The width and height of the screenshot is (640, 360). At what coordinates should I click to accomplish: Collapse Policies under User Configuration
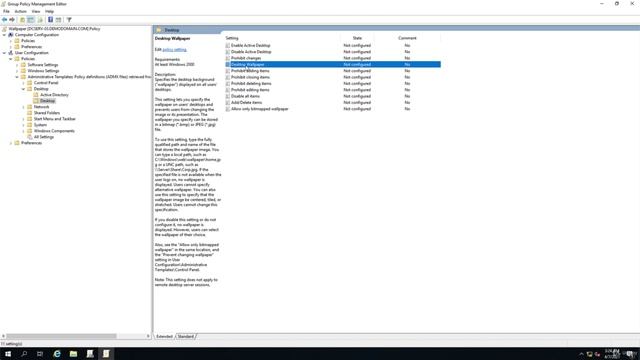(x=11, y=59)
